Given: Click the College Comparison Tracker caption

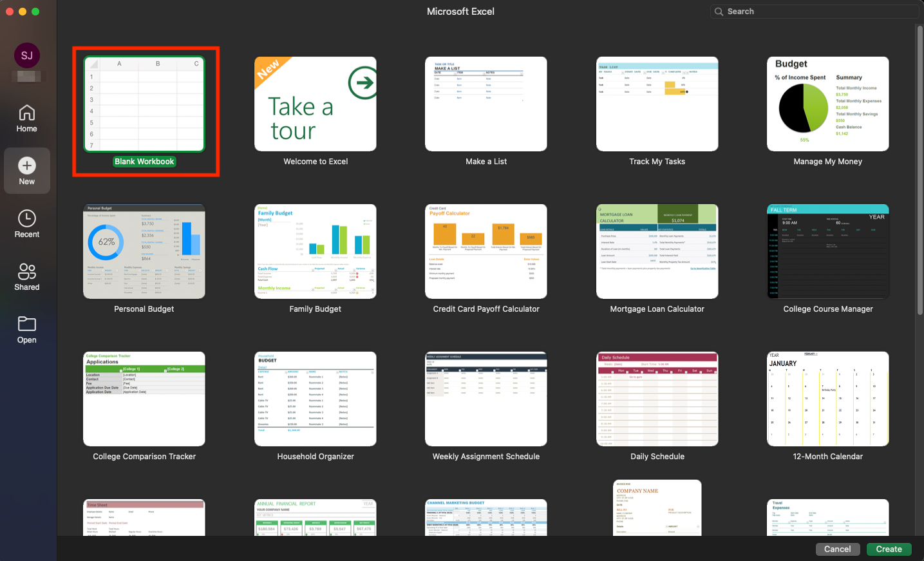Looking at the screenshot, I should [x=144, y=457].
